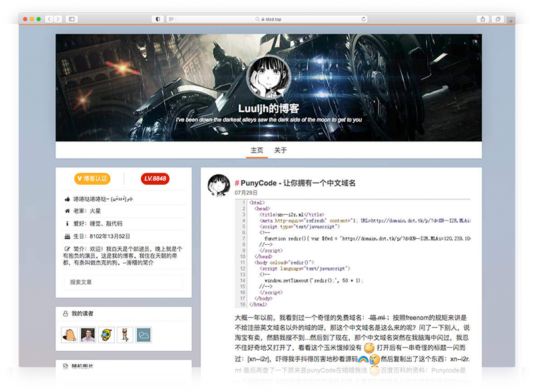
Task: Click the post date 07月29日
Action: pyautogui.click(x=246, y=193)
